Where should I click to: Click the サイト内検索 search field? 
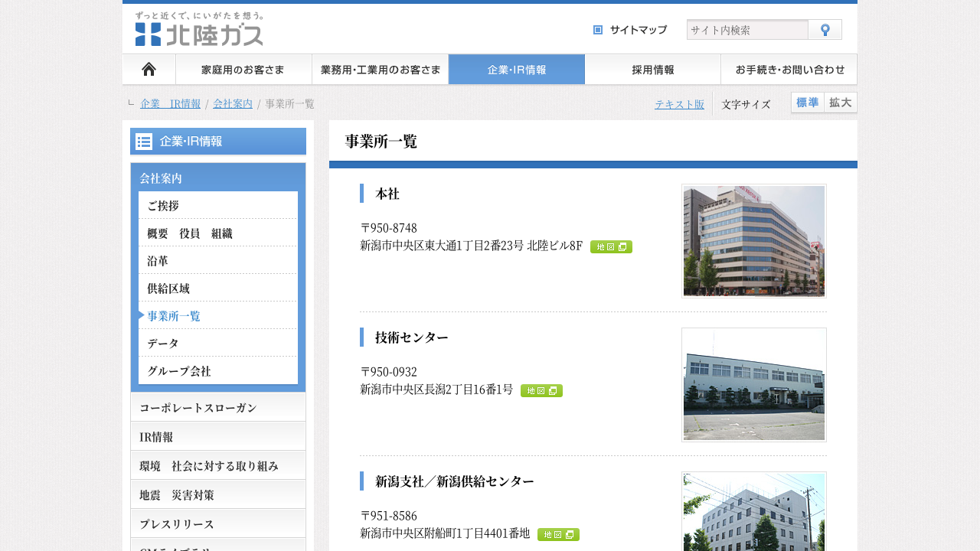coord(747,30)
